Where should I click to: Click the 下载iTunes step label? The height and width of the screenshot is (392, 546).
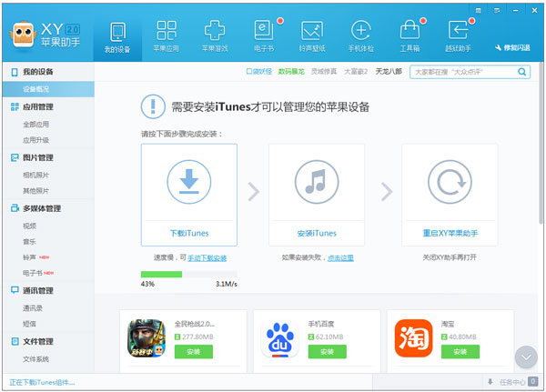point(189,233)
